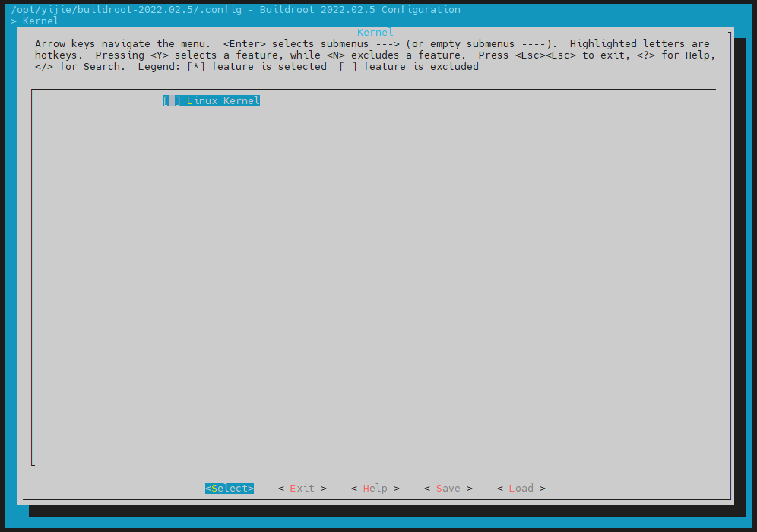
Task: Click the highlighted S hotkey in Save
Action: pos(437,488)
